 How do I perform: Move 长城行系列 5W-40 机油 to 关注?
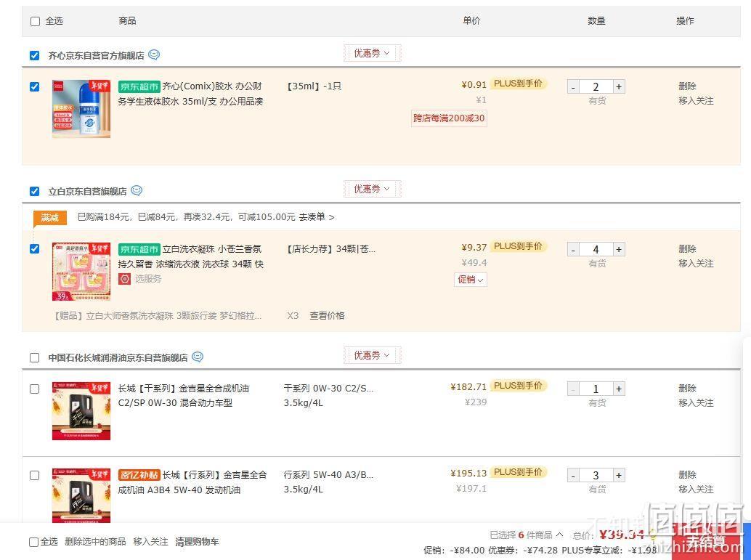point(696,489)
